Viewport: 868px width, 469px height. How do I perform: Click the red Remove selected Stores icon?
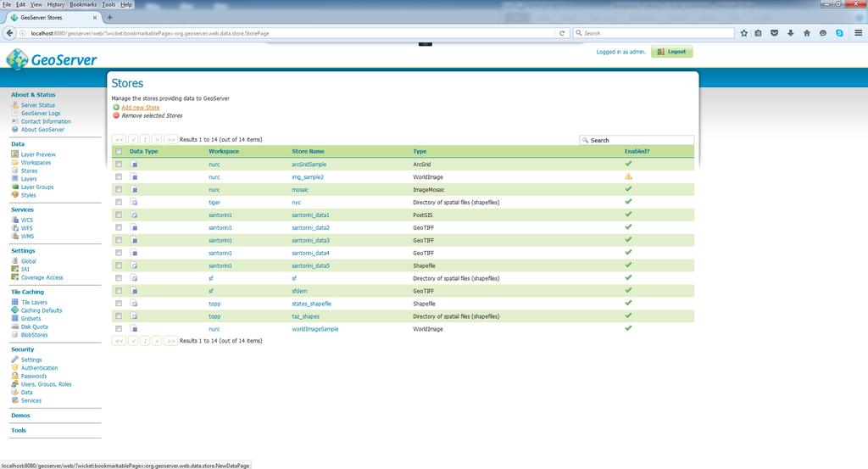(116, 115)
